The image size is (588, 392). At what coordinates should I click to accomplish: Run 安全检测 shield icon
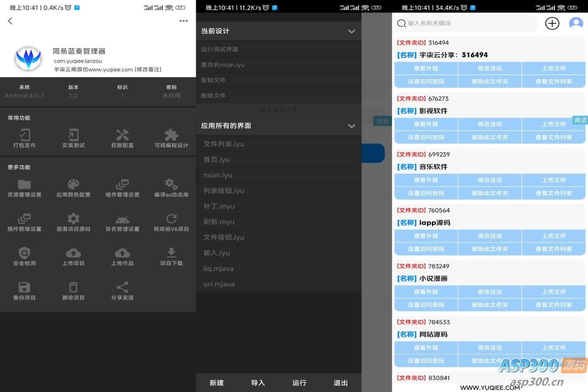coord(24,253)
